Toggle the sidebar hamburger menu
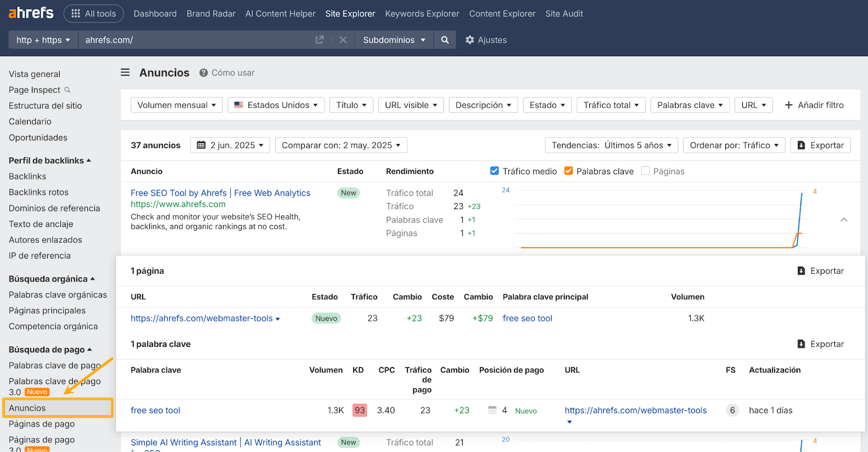This screenshot has height=452, width=868. pyautogui.click(x=125, y=72)
